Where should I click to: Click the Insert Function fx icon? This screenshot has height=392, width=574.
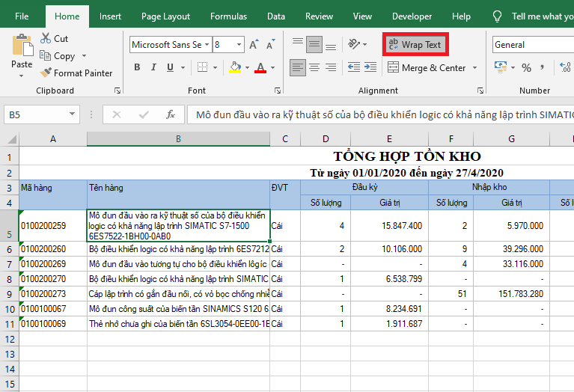(x=171, y=115)
